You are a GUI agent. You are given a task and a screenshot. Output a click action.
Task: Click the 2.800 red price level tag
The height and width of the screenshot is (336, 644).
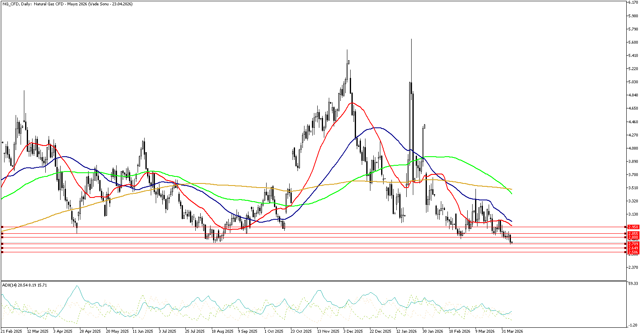[x=633, y=237]
